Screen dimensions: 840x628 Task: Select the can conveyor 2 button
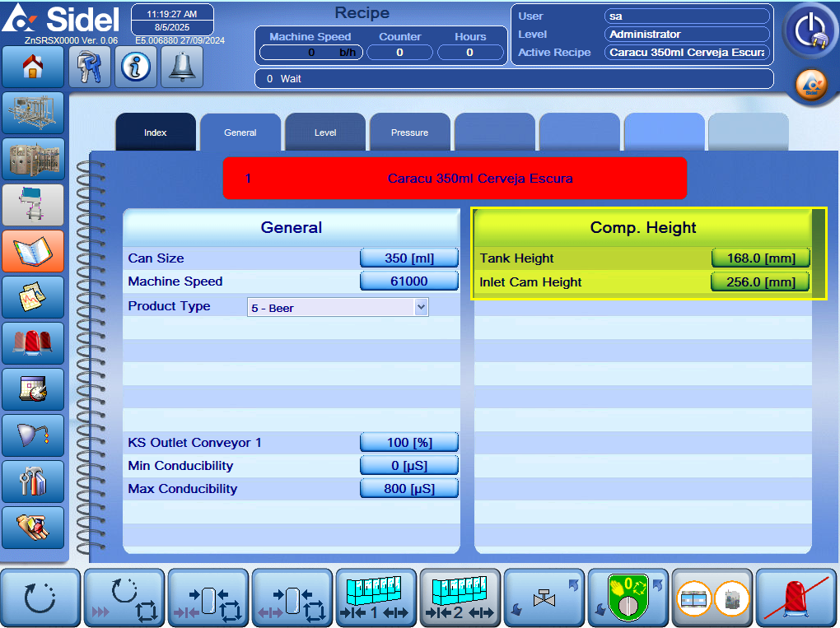(460, 598)
